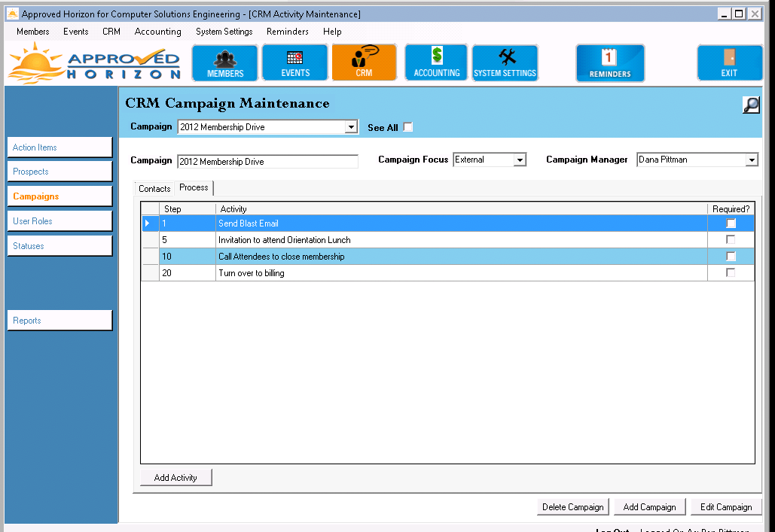Check Required for Send Blast Email
The width and height of the screenshot is (775, 532).
pos(731,223)
